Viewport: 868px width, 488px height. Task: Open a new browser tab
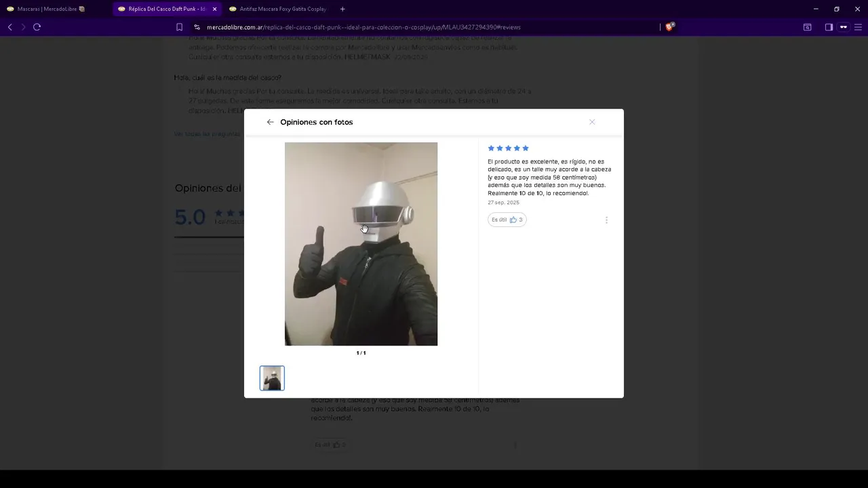coord(342,9)
